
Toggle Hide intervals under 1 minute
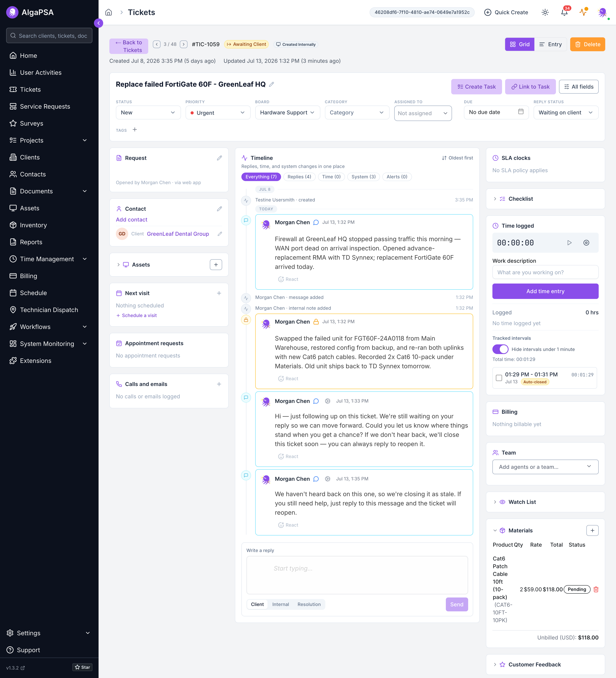pyautogui.click(x=500, y=349)
